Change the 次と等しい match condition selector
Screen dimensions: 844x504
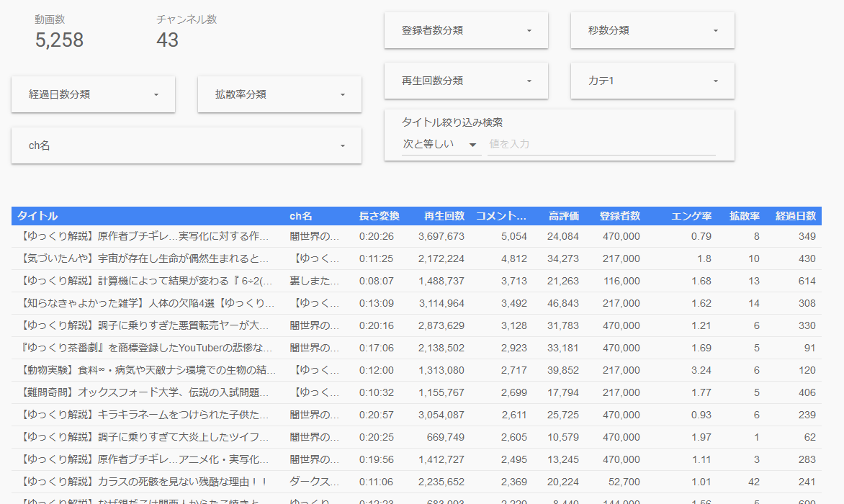[x=441, y=144]
